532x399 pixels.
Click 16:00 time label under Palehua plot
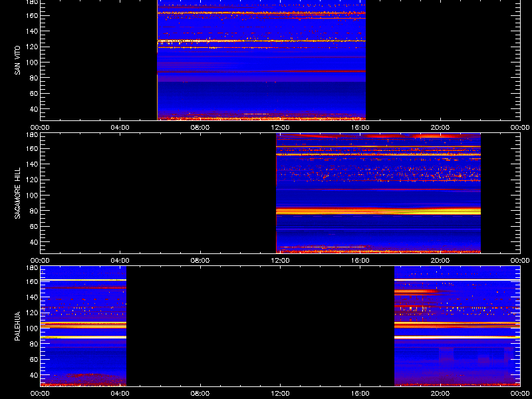tap(360, 394)
